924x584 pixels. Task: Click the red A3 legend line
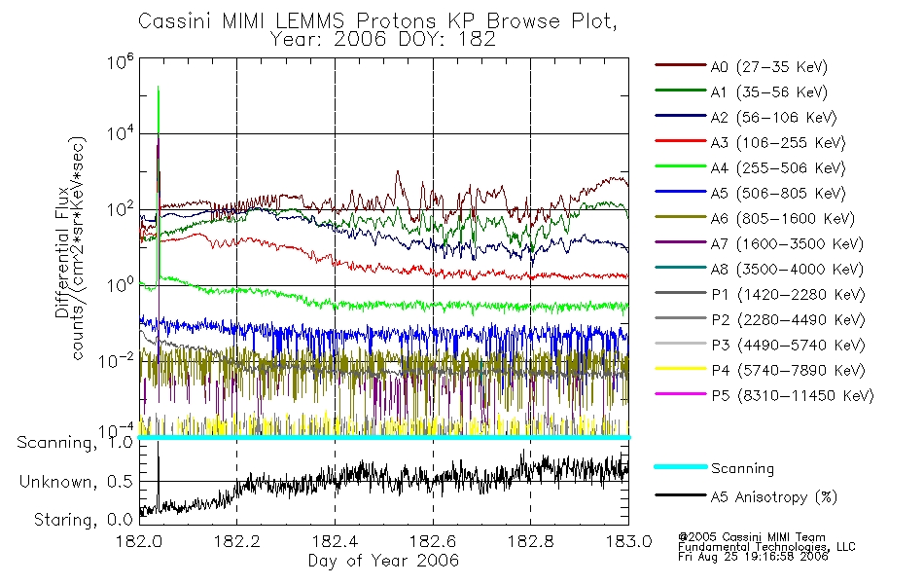pos(680,141)
